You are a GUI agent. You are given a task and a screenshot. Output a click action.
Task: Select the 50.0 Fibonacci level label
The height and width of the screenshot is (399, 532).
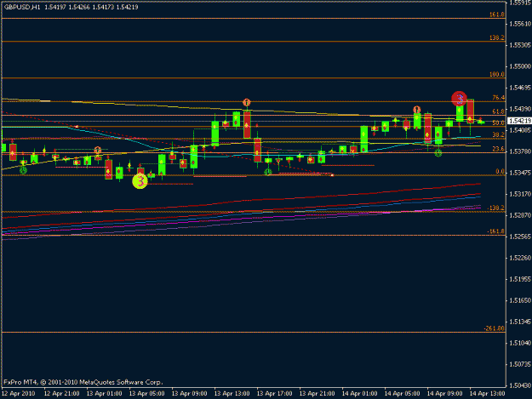coord(499,123)
